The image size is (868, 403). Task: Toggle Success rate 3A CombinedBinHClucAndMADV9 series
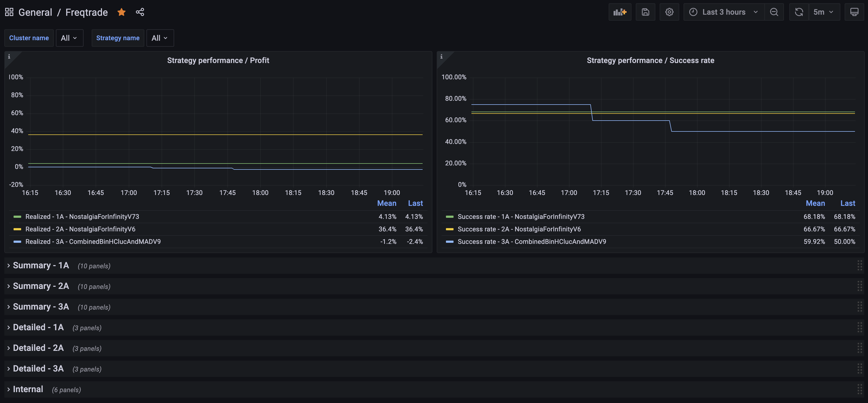tap(531, 241)
